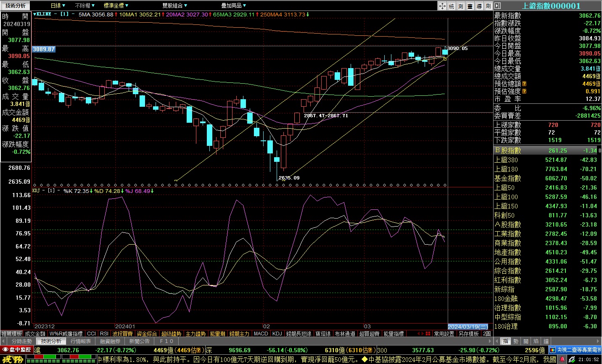Click the 另存模板 button

(x=468, y=334)
